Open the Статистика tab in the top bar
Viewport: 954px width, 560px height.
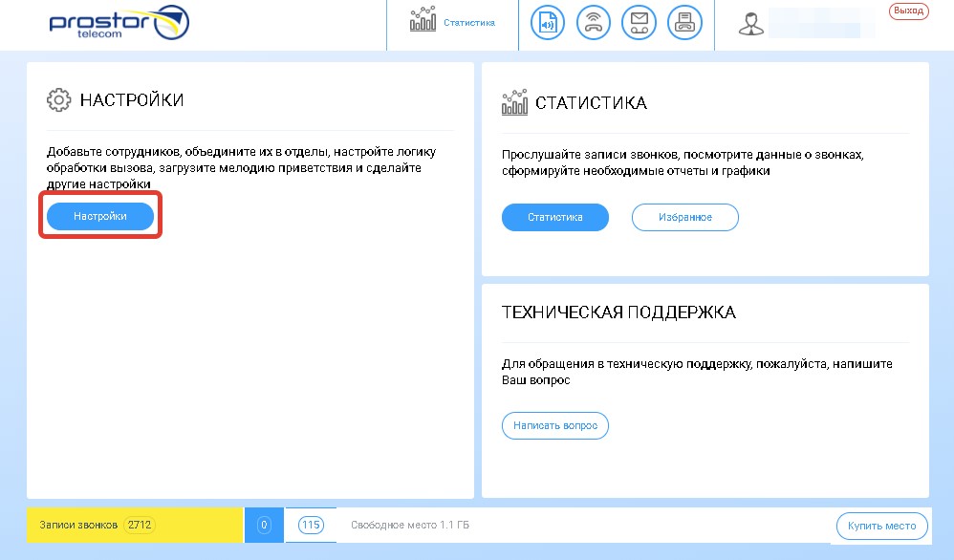pos(452,23)
